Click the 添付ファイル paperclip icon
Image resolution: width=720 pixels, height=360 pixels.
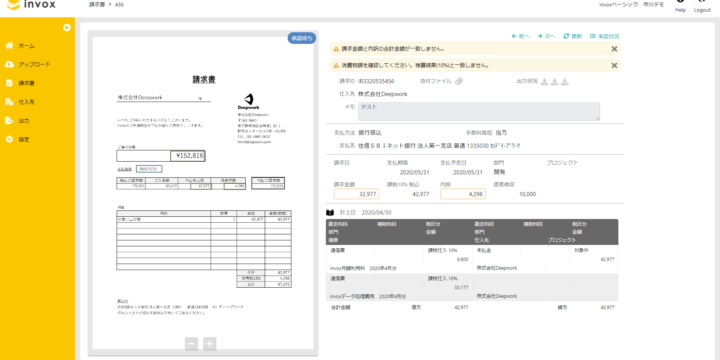459,81
